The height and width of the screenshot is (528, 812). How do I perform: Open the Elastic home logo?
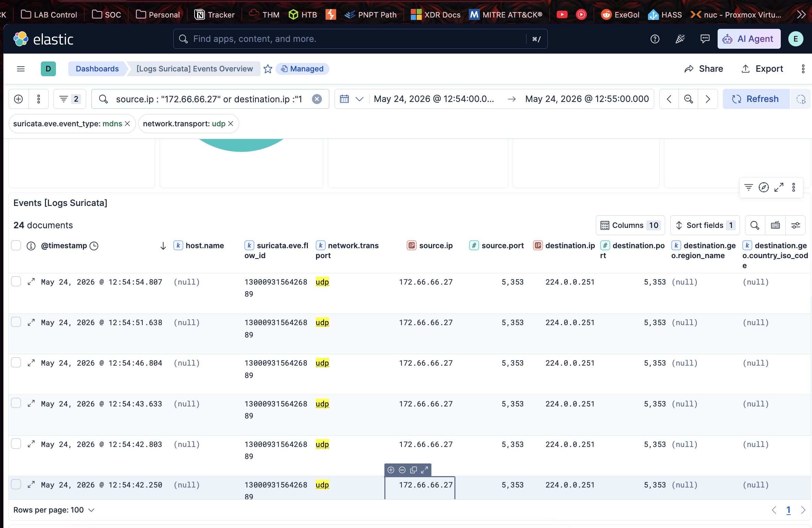click(43, 39)
